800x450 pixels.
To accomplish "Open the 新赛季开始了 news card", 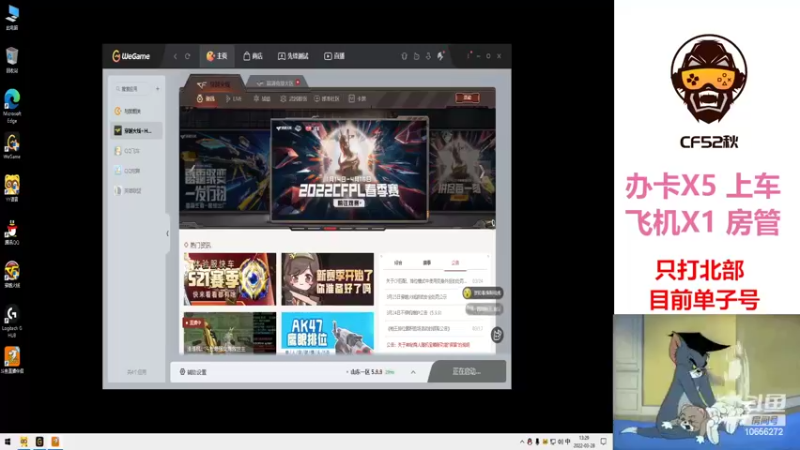I will coord(328,279).
